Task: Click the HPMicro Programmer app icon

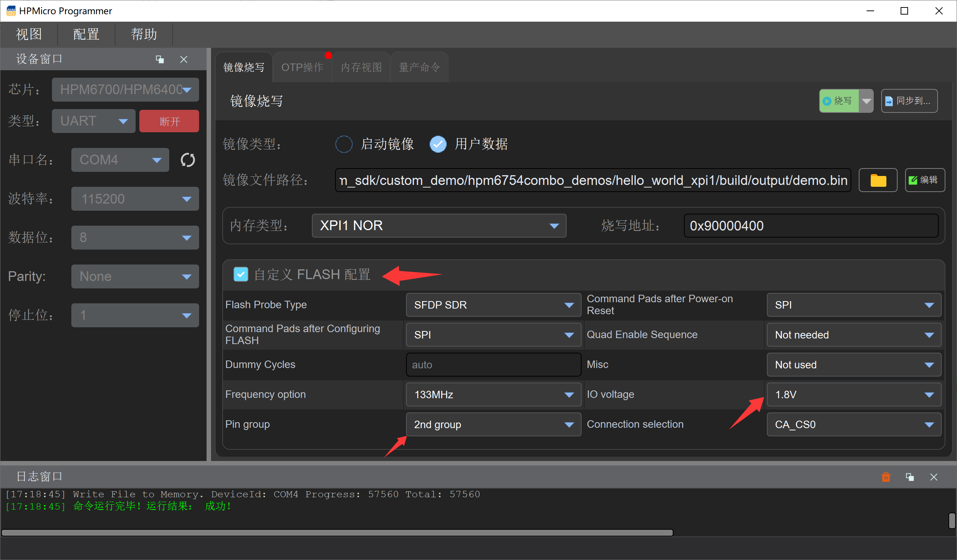Action: (x=11, y=10)
